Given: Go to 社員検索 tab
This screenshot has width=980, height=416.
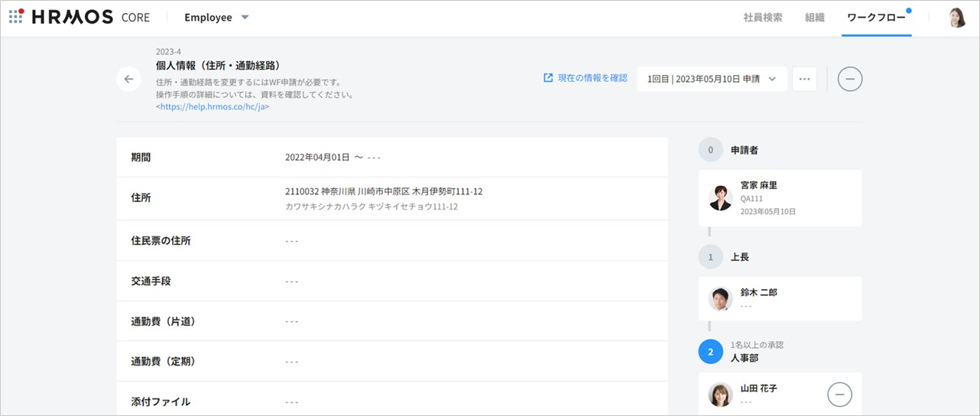Looking at the screenshot, I should click(762, 18).
